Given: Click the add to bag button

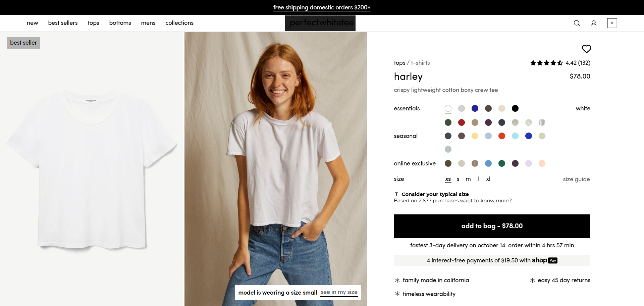Looking at the screenshot, I should [x=492, y=226].
